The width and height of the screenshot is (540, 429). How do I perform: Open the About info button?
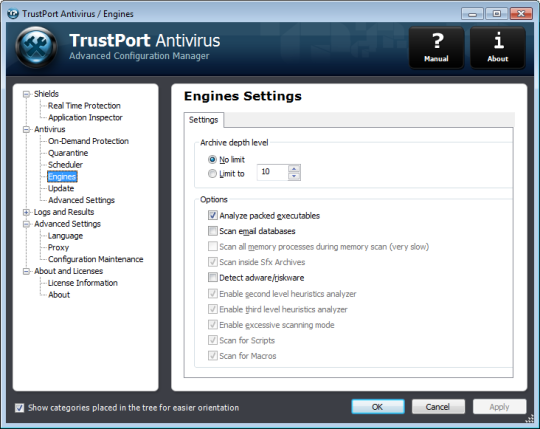click(498, 48)
